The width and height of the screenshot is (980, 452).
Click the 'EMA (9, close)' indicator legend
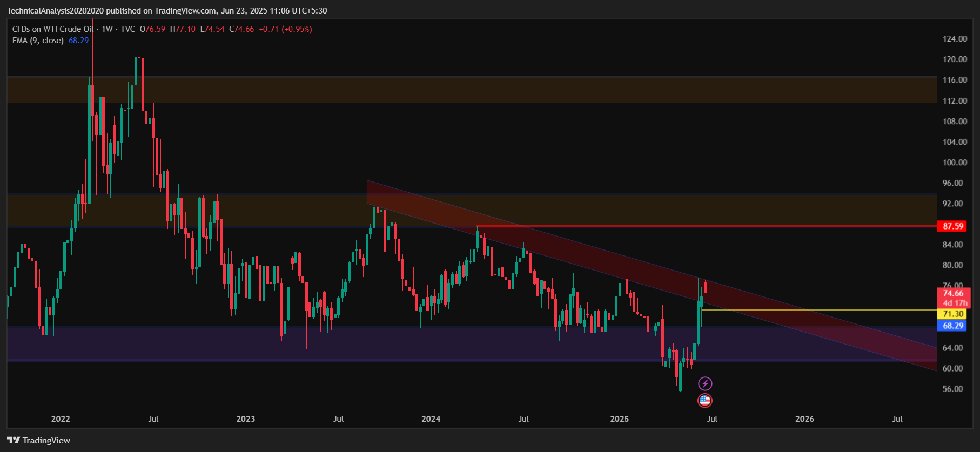(38, 41)
